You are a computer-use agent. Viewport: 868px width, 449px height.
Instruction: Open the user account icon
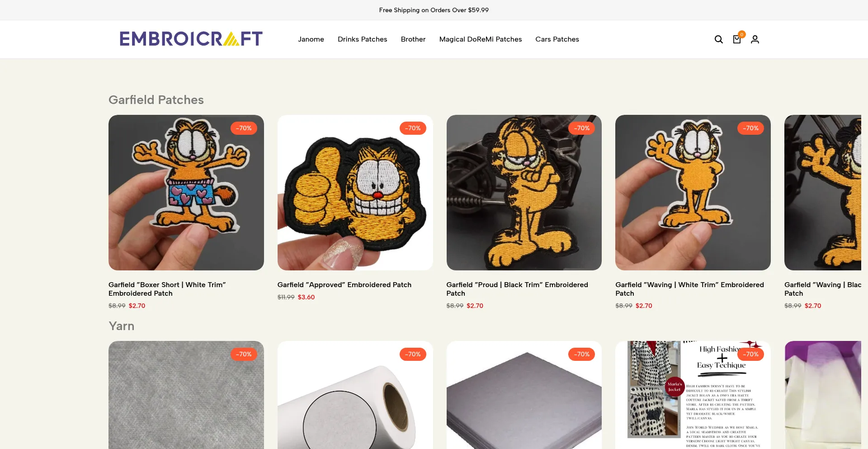(x=755, y=39)
